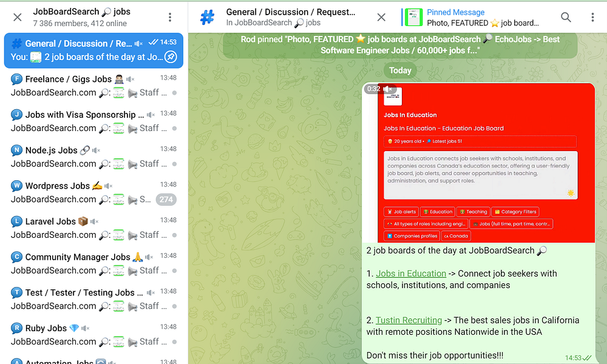Screen dimensions: 607x364
Task: Play the Jobs In Education video
Action: [x=478, y=163]
